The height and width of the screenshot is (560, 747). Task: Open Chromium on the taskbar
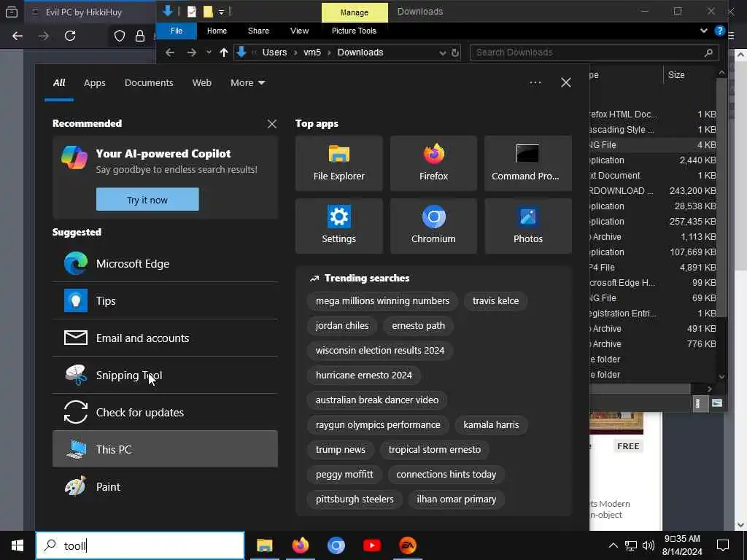pos(336,545)
